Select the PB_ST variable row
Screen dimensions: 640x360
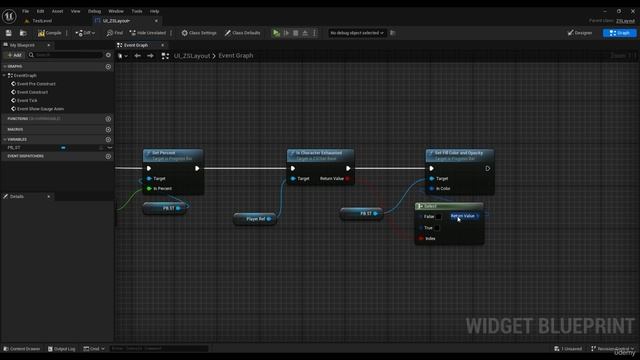coord(57,148)
